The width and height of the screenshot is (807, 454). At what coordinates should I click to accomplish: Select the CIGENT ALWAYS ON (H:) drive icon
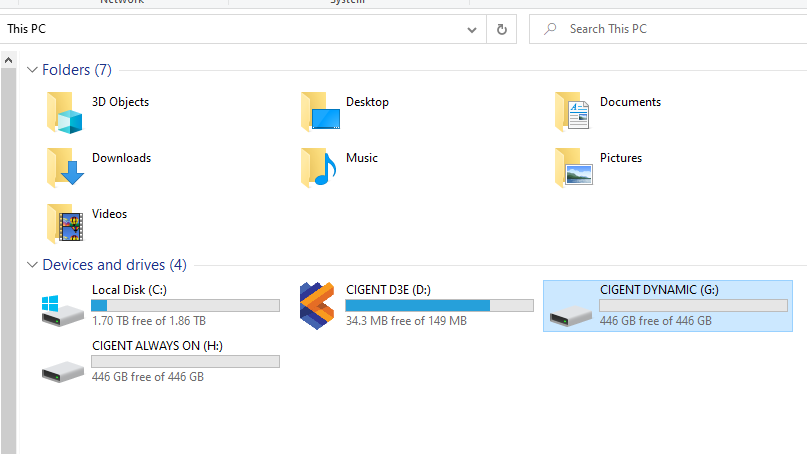click(x=62, y=371)
